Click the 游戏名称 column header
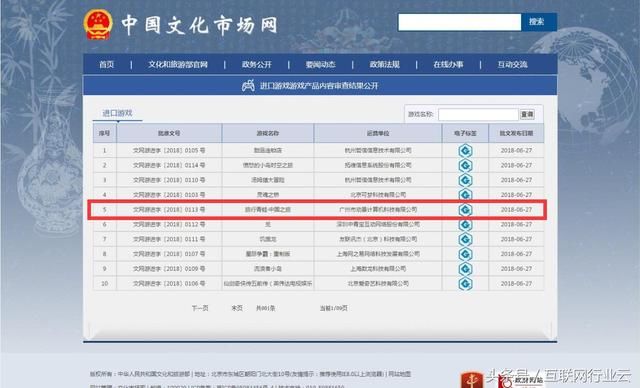The width and height of the screenshot is (640, 388). click(268, 133)
